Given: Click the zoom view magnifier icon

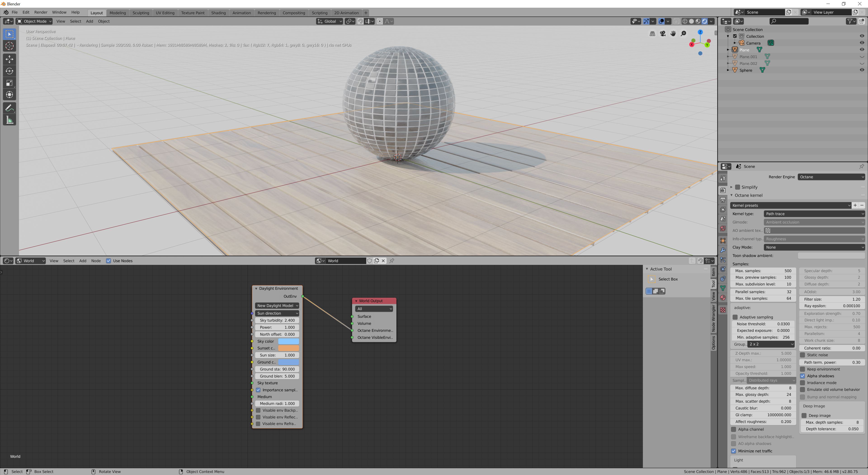Looking at the screenshot, I should click(683, 33).
